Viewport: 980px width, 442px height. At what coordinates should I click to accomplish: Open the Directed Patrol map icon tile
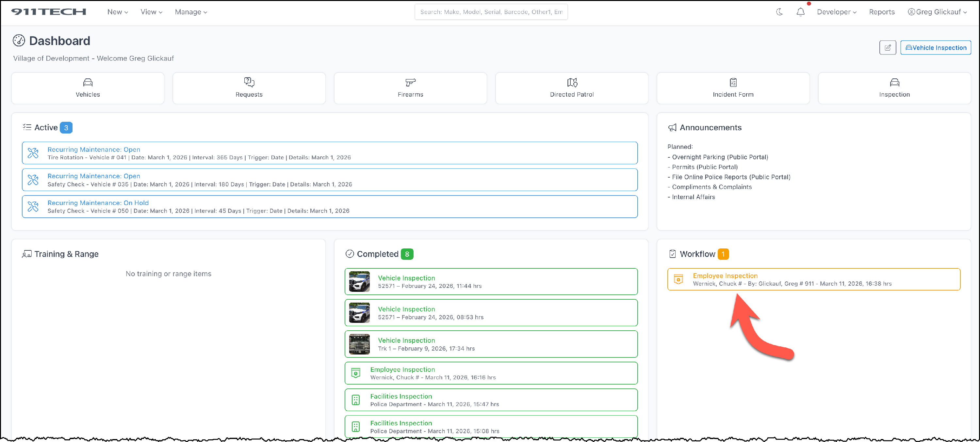[x=571, y=83]
